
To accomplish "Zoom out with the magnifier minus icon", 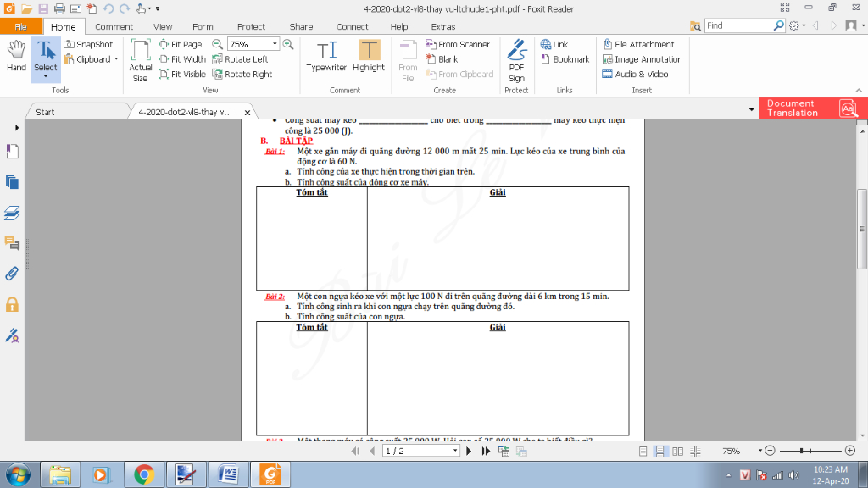I will tap(218, 44).
